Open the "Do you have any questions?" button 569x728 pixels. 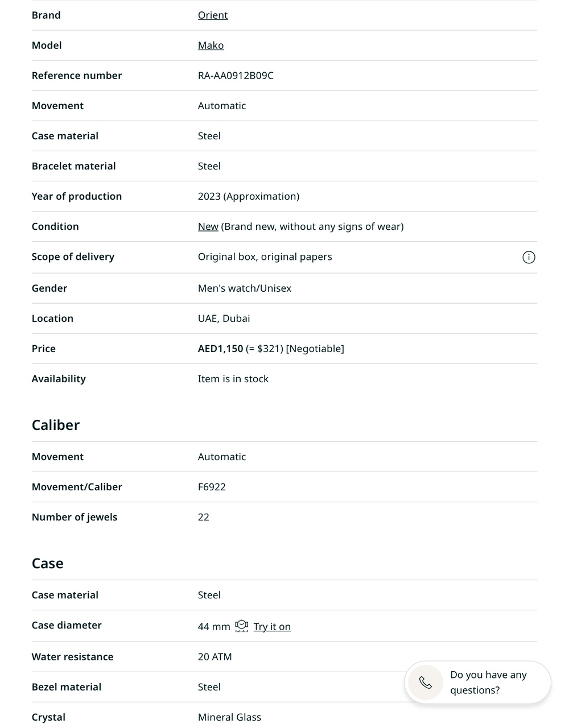488,682
